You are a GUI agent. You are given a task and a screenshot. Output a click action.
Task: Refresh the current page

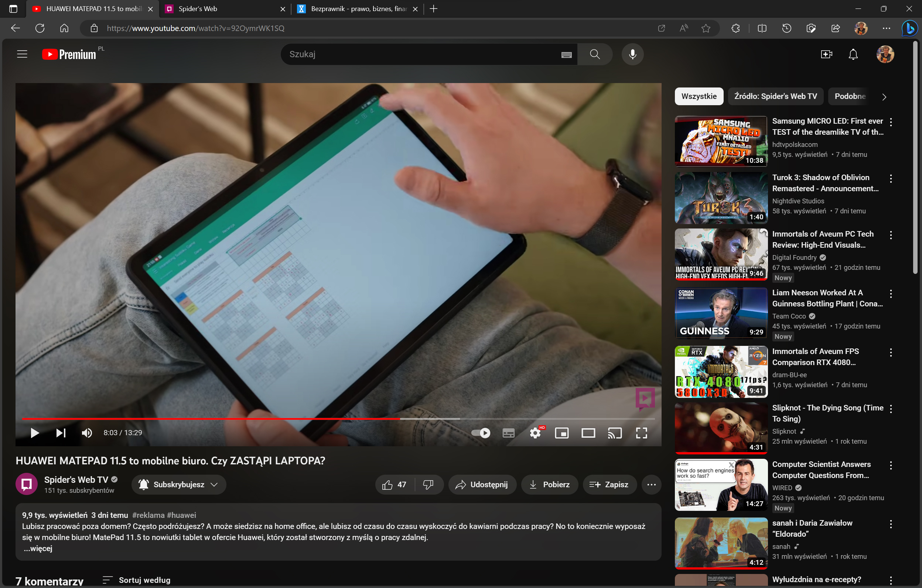click(x=40, y=28)
